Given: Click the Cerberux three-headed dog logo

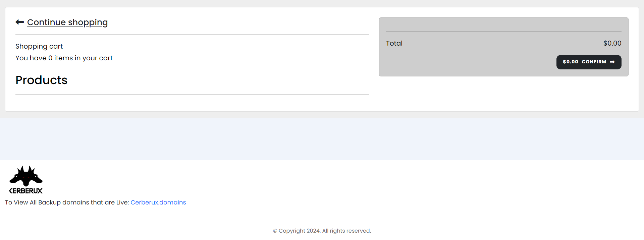Looking at the screenshot, I should [x=26, y=176].
